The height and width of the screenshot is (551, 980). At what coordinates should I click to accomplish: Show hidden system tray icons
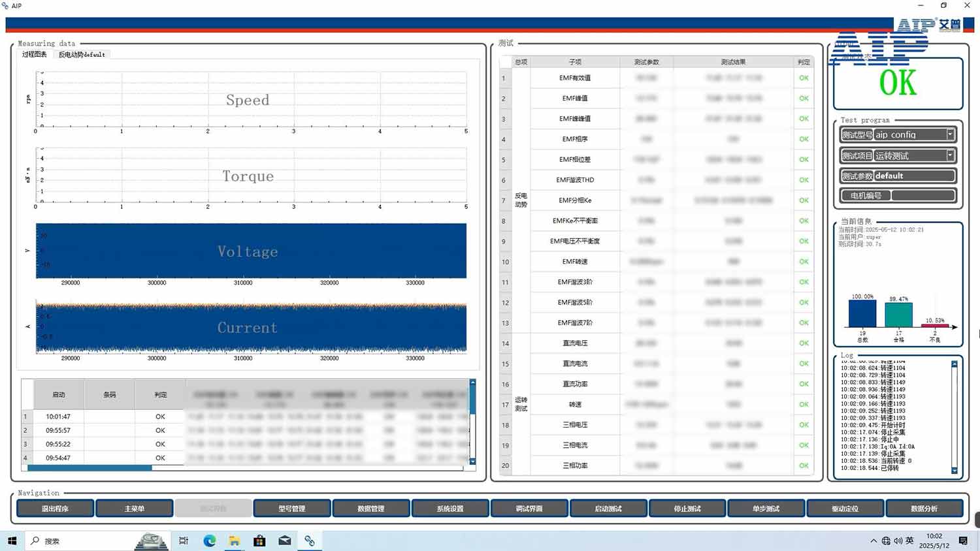click(x=874, y=541)
